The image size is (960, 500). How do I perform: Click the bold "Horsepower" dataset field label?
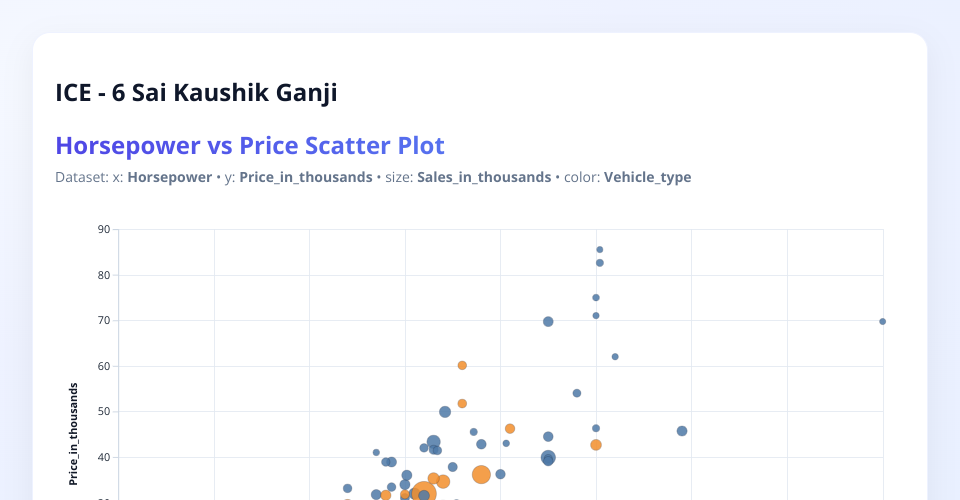pyautogui.click(x=168, y=177)
